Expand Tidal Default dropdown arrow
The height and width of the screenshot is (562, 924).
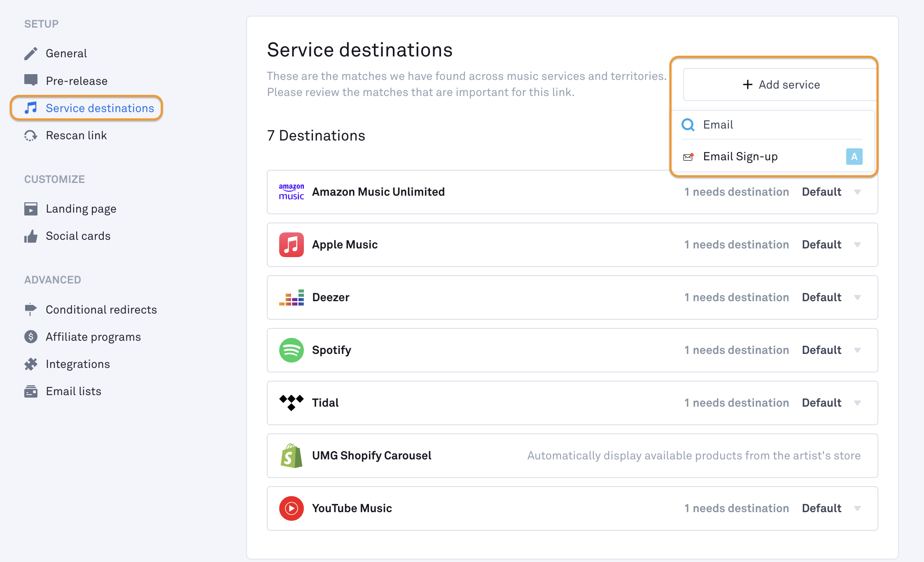858,403
